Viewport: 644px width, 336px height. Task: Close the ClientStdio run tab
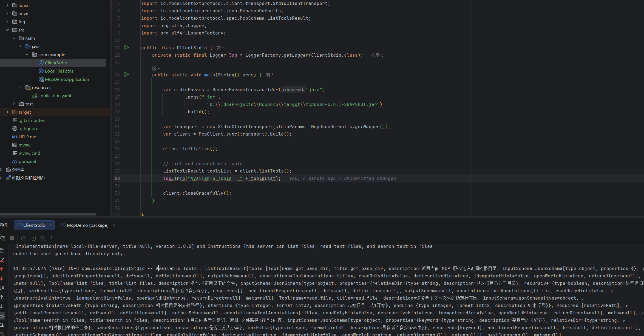pos(51,225)
